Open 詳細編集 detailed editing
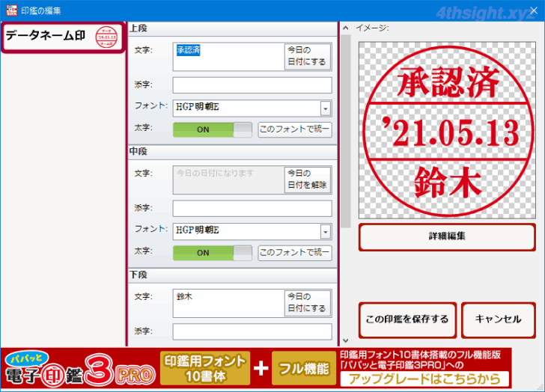Image resolution: width=545 pixels, height=392 pixels. (x=447, y=237)
